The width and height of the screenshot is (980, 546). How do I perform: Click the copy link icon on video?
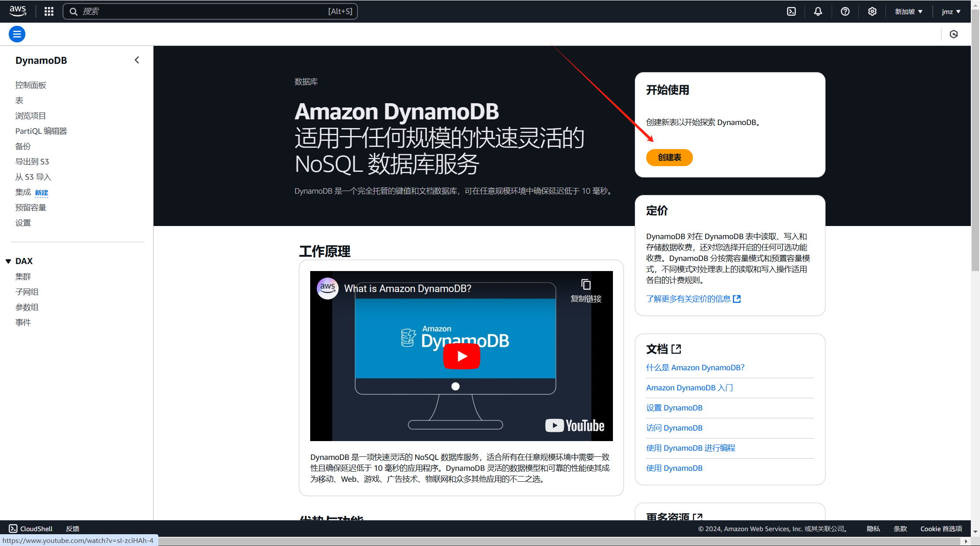click(586, 285)
